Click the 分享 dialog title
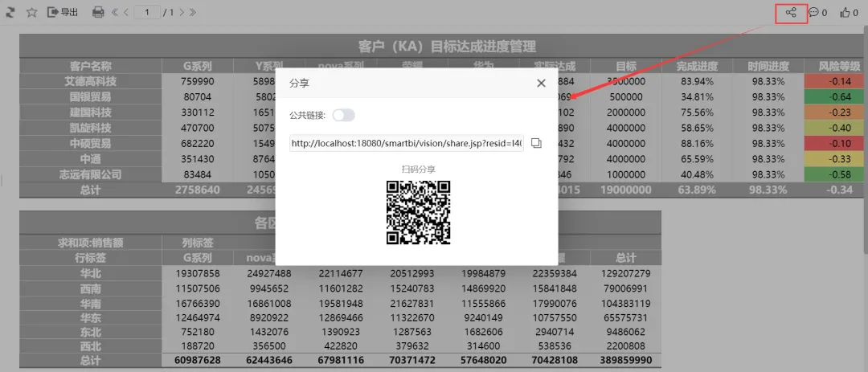The image size is (868, 372). click(x=300, y=83)
